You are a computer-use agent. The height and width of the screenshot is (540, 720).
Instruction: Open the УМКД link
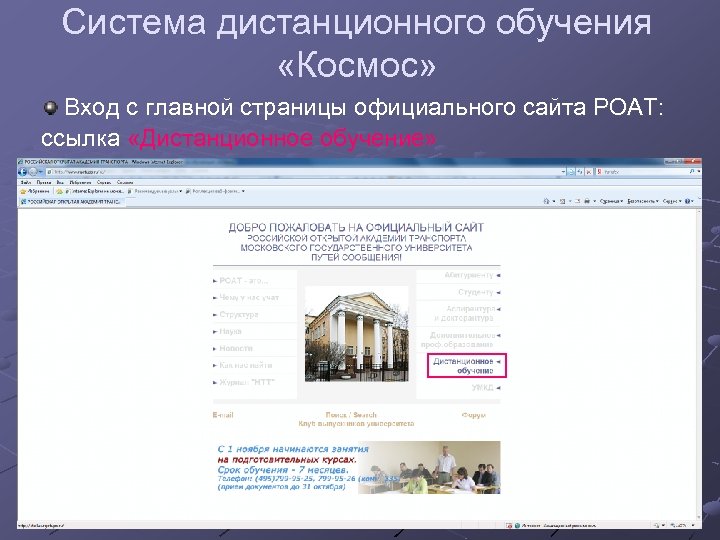pyautogui.click(x=482, y=388)
